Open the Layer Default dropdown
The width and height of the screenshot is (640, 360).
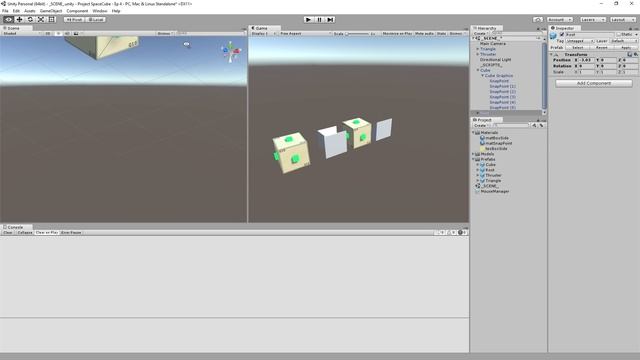coord(624,41)
